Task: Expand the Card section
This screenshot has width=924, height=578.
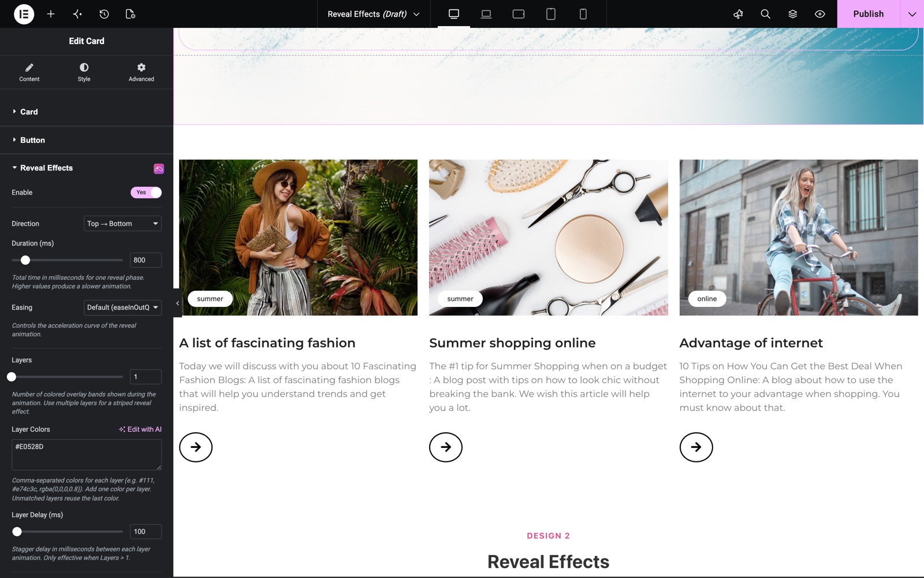Action: pos(87,112)
